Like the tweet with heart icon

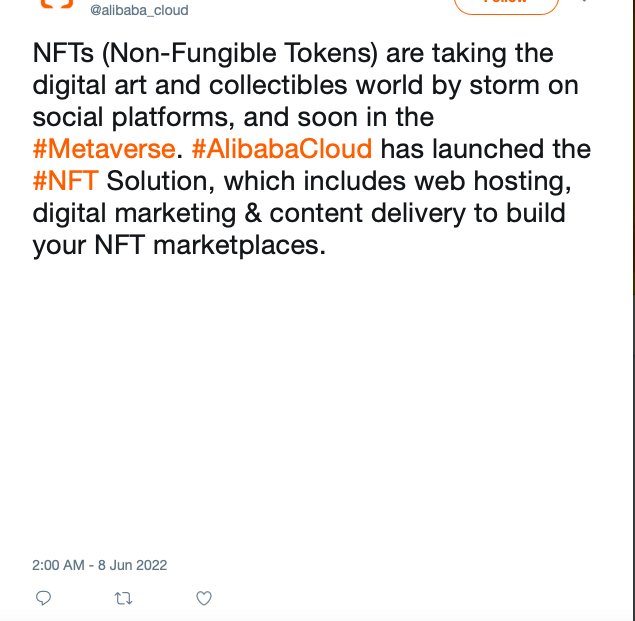point(204,598)
